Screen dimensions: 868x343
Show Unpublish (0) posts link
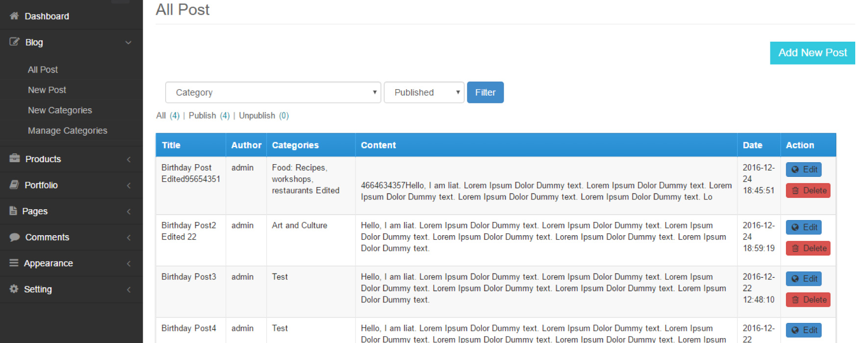264,115
